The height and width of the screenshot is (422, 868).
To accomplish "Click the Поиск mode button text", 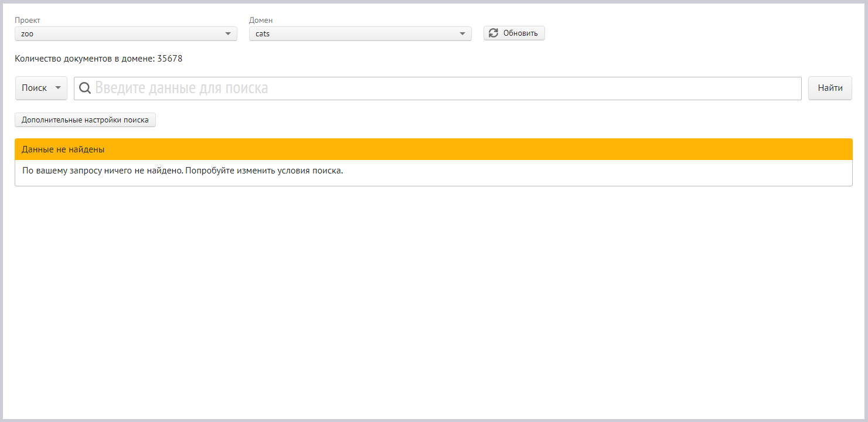I will click(x=34, y=88).
